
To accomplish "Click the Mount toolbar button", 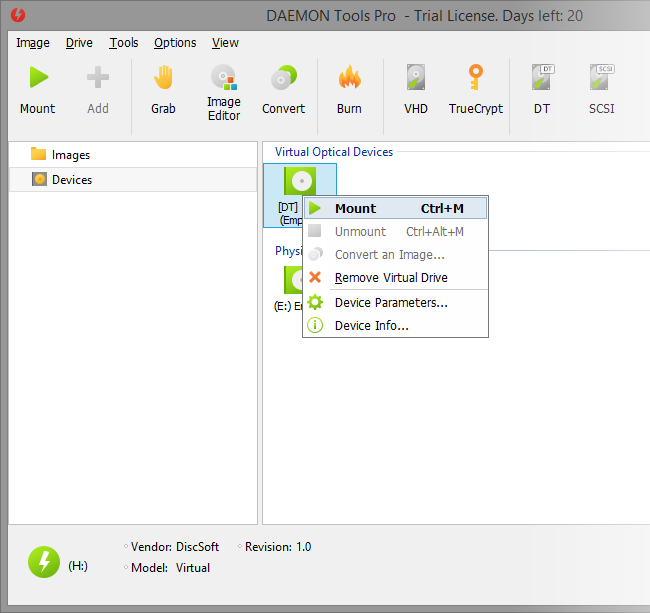I will click(x=38, y=90).
